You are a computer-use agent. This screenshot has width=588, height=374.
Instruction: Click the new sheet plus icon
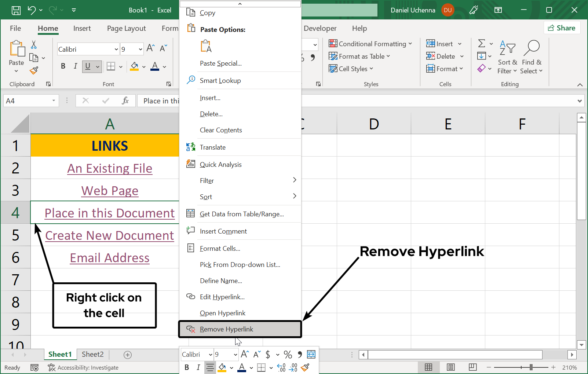coord(128,355)
